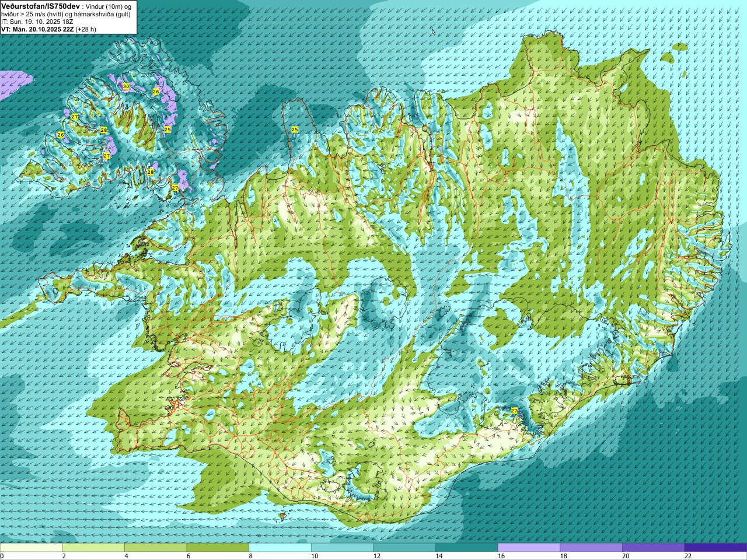Pick the 16–18 m/s light purple legend swatch
The height and width of the screenshot is (560, 747).
529,548
